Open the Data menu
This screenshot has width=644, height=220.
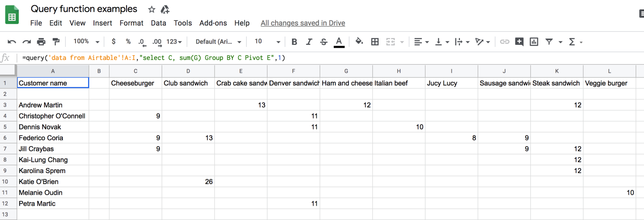158,23
